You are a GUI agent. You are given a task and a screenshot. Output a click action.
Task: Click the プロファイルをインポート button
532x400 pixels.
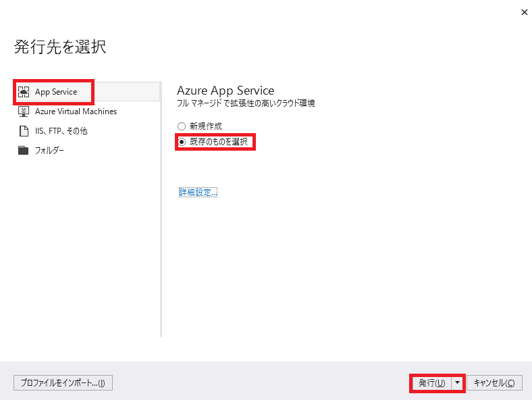tap(63, 383)
